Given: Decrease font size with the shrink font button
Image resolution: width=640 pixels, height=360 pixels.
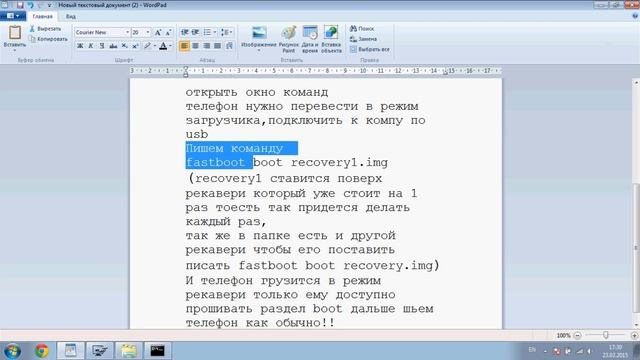Looking at the screenshot, I should 168,32.
